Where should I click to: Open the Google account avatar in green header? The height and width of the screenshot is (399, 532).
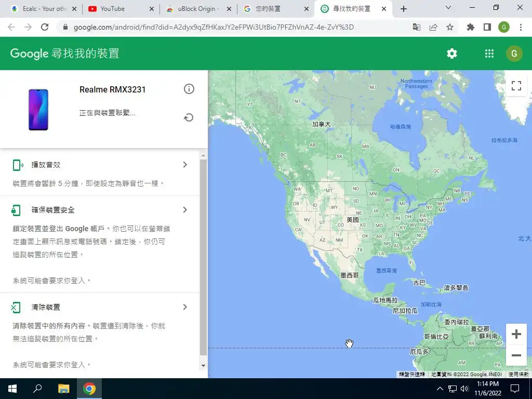pyautogui.click(x=514, y=54)
